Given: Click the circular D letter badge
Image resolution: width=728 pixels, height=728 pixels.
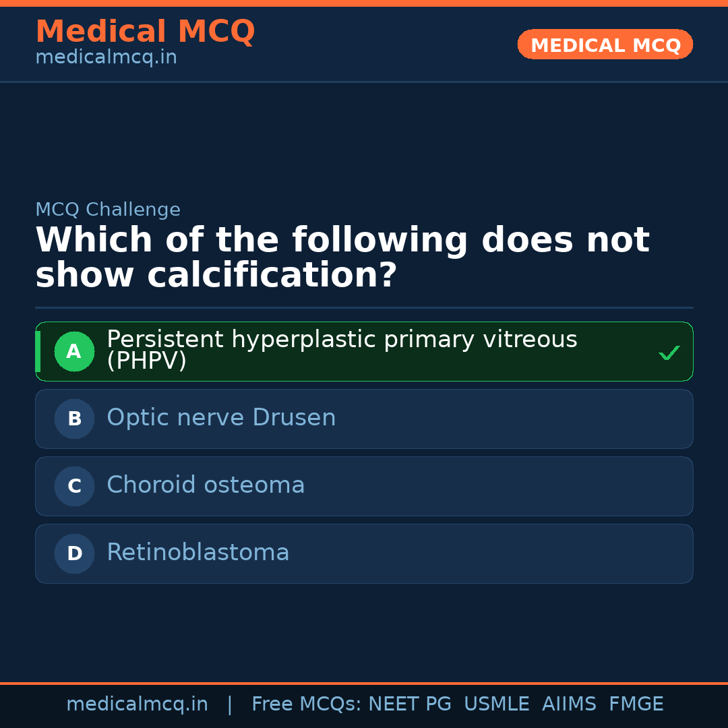Looking at the screenshot, I should pos(74,553).
